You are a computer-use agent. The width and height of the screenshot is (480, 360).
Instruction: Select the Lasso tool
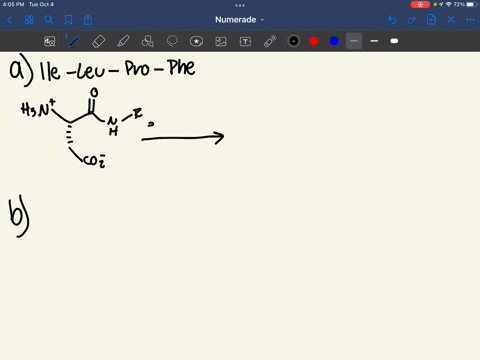(172, 41)
